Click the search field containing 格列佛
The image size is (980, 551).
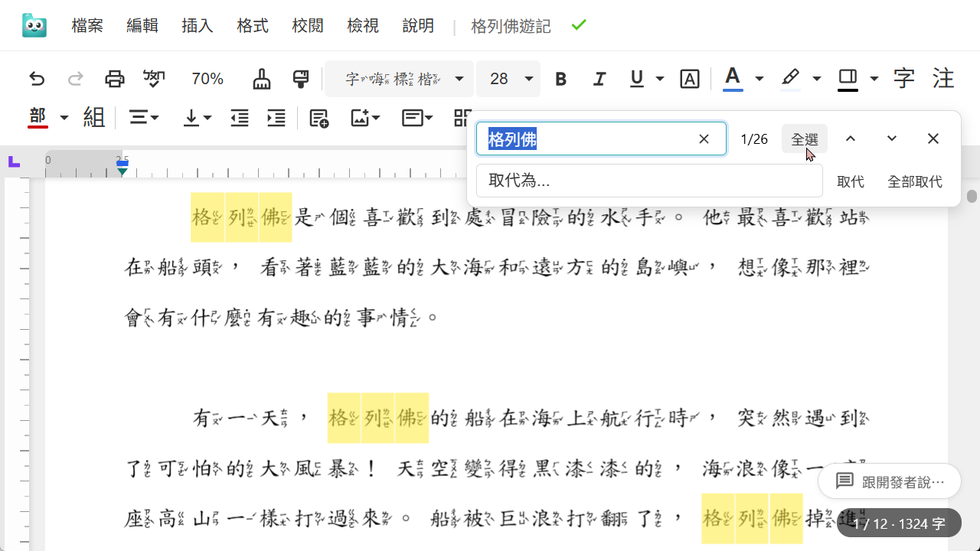[601, 139]
